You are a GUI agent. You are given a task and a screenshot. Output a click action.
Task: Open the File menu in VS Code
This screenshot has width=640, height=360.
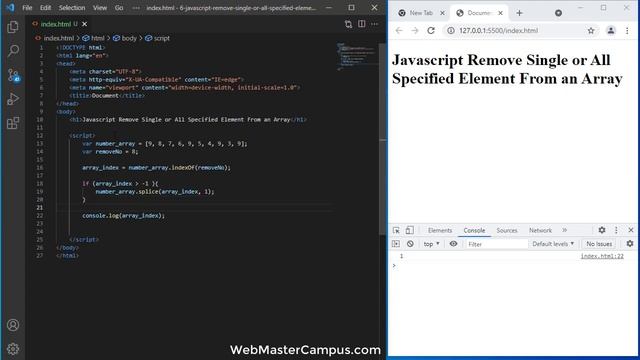click(27, 8)
